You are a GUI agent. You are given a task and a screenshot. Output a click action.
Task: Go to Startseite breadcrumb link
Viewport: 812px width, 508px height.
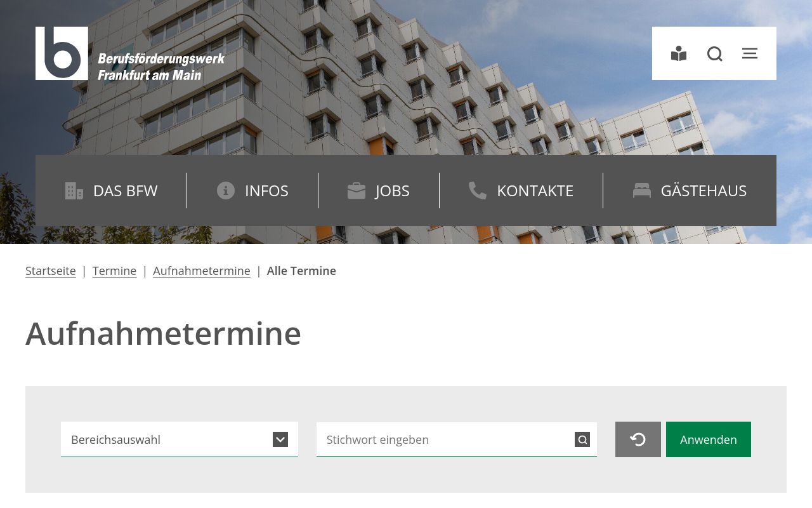coord(51,271)
